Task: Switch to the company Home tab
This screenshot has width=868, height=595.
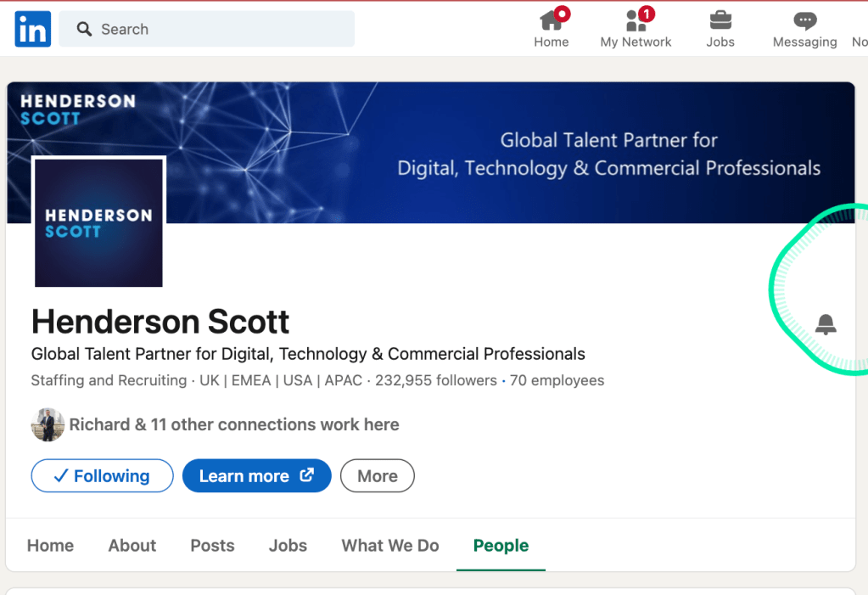Action: 50,546
